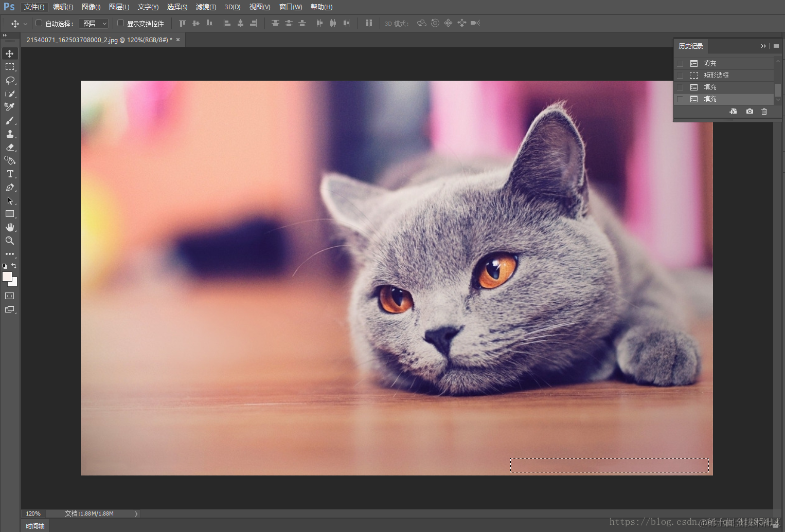The width and height of the screenshot is (785, 532).
Task: Click Align horizontal centers icon
Action: [240, 23]
